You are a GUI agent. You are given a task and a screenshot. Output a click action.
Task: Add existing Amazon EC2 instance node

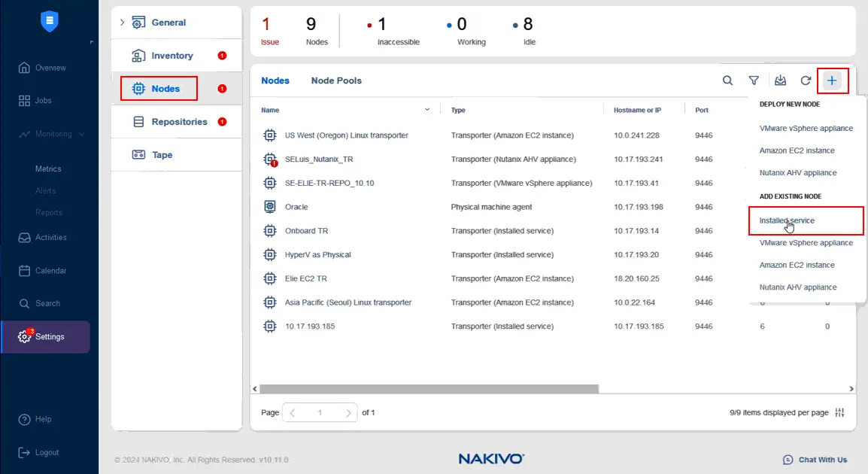click(x=797, y=266)
